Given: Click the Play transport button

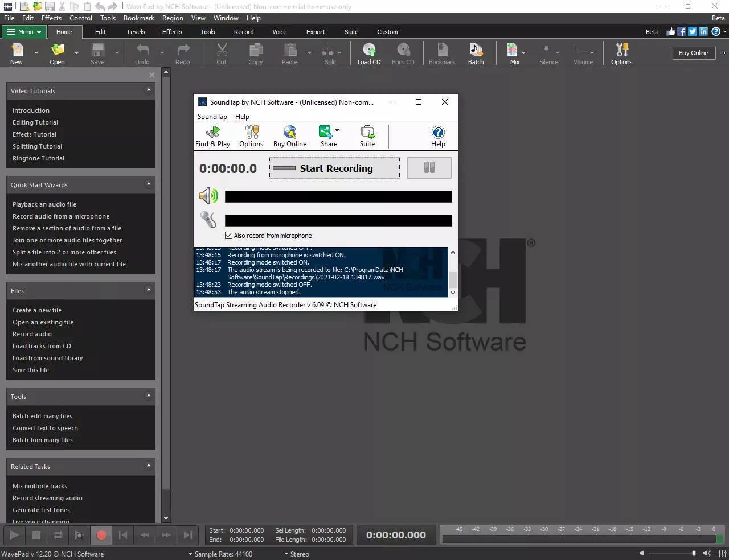Looking at the screenshot, I should 15,535.
